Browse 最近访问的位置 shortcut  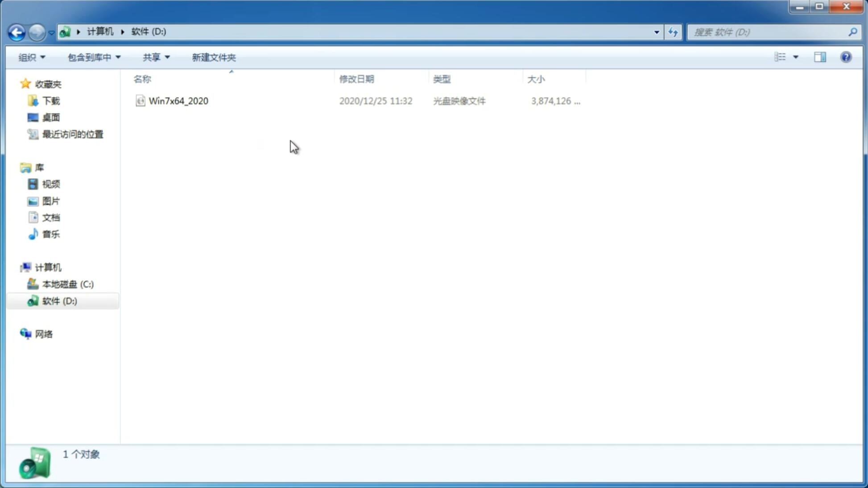click(x=72, y=134)
